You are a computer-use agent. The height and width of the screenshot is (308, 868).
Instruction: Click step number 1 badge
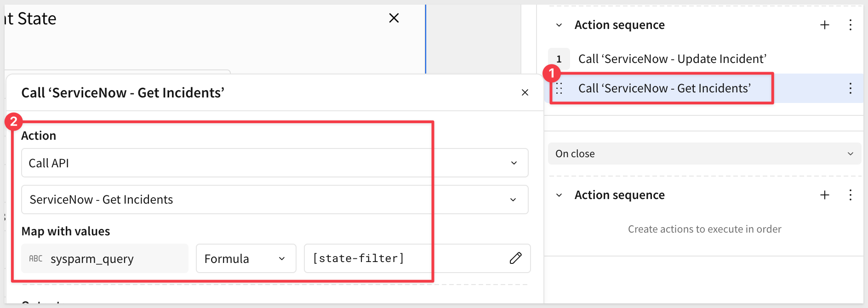coord(559,59)
